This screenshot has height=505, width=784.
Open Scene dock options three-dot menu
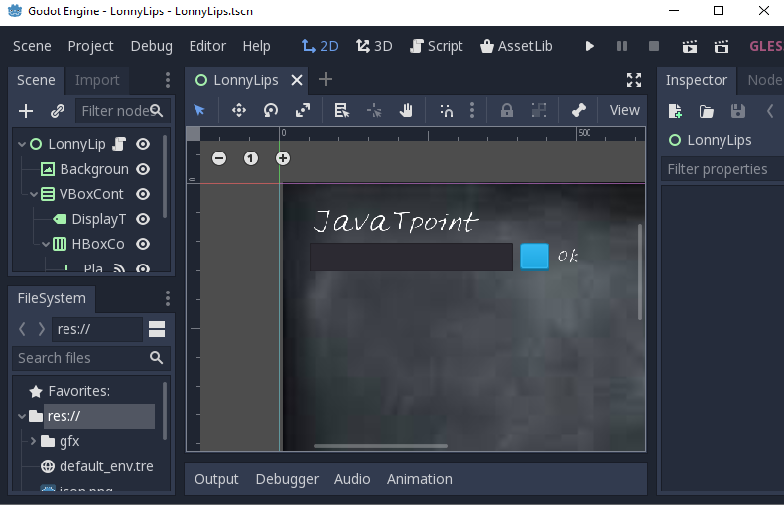[168, 80]
